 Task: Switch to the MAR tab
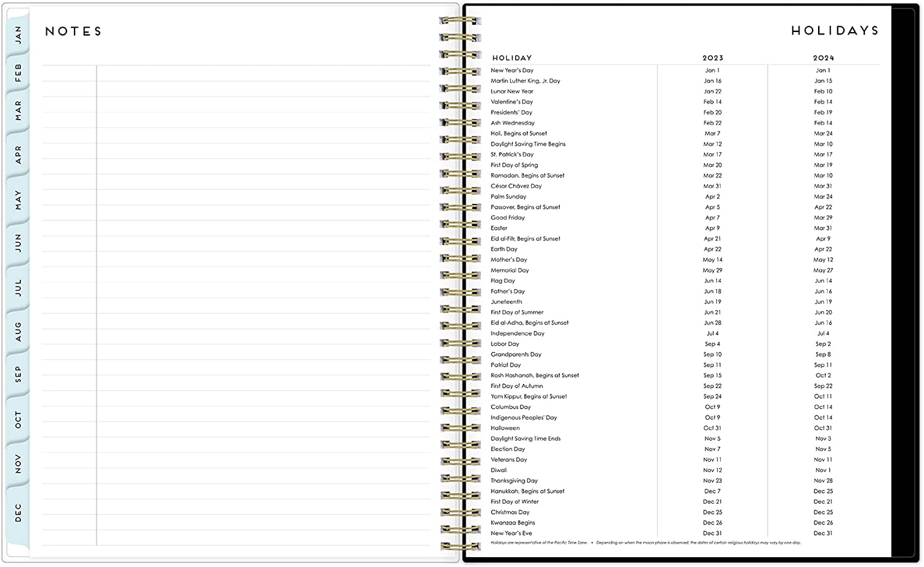pos(18,111)
